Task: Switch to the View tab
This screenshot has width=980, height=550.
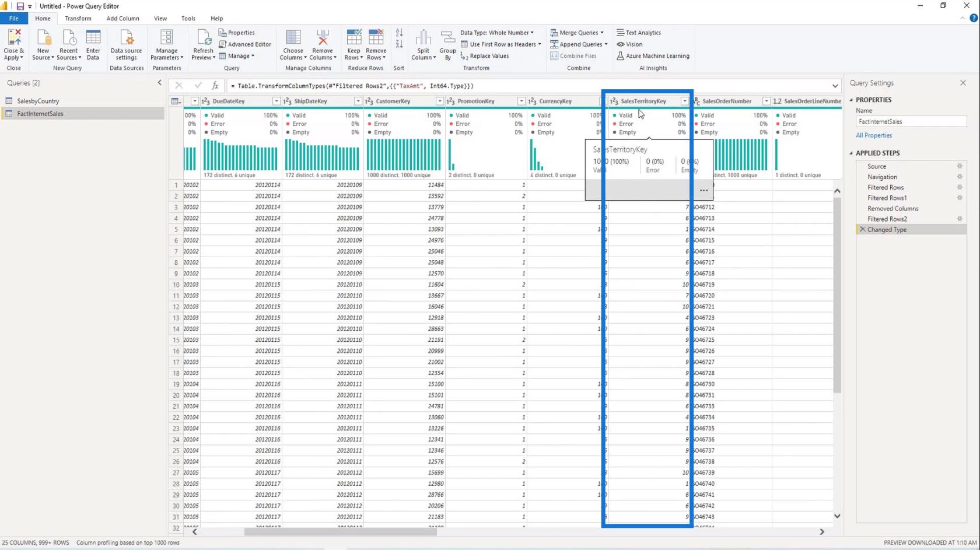Action: [160, 18]
